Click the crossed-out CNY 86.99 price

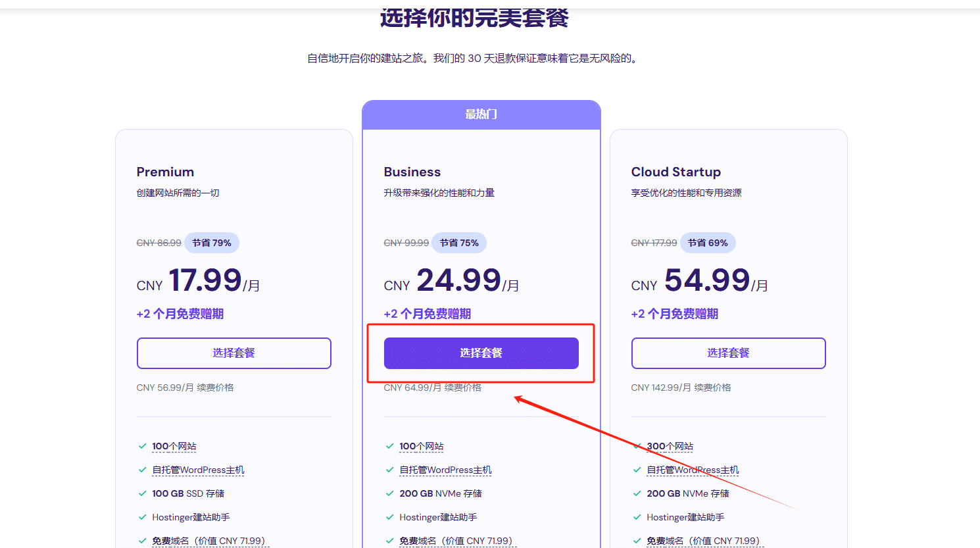click(x=159, y=243)
